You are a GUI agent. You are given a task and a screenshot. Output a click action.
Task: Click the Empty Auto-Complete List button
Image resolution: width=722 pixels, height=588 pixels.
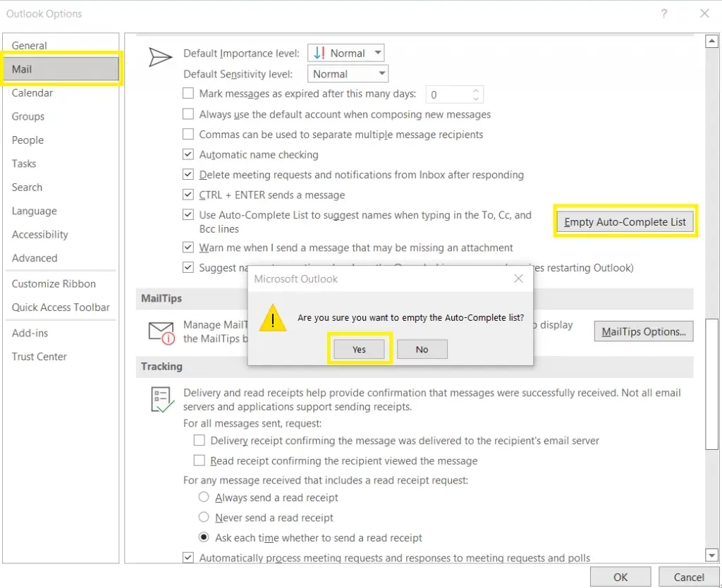[x=625, y=222]
